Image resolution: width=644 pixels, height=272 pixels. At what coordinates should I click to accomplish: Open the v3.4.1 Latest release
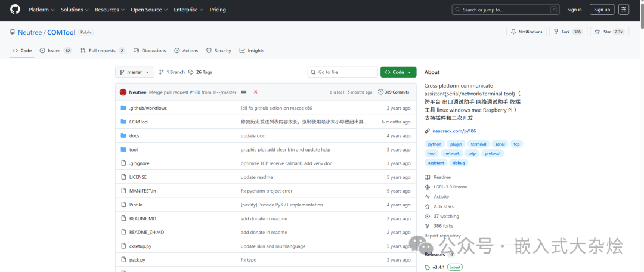(444, 267)
